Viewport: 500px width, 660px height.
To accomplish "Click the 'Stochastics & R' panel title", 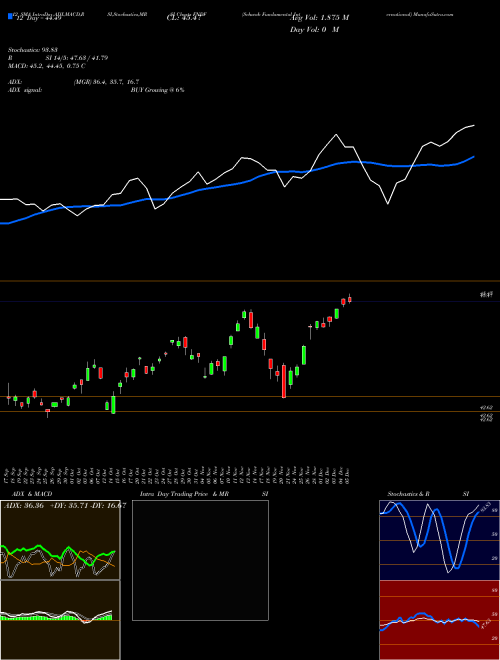I will click(408, 494).
